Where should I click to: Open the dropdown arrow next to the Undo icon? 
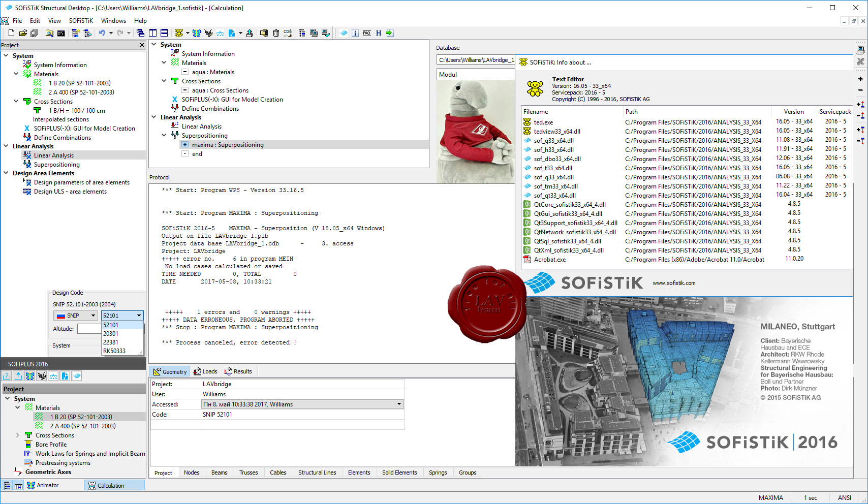pyautogui.click(x=111, y=33)
